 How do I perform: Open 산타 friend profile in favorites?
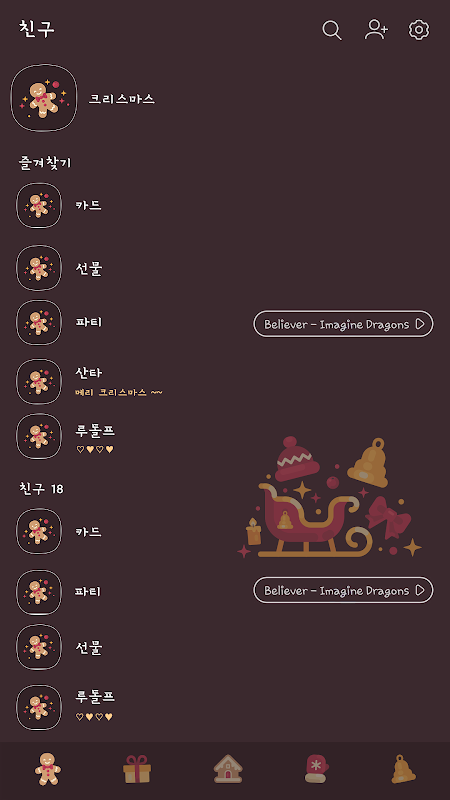(225, 381)
